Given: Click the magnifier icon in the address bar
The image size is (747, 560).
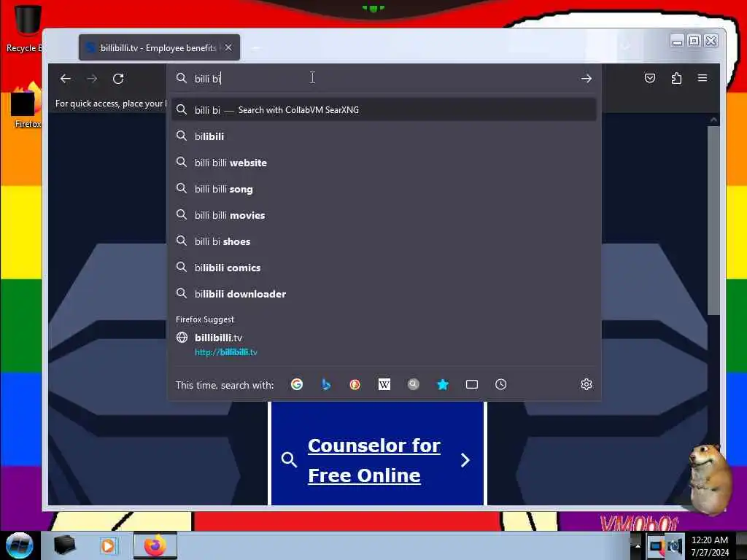Looking at the screenshot, I should (182, 78).
